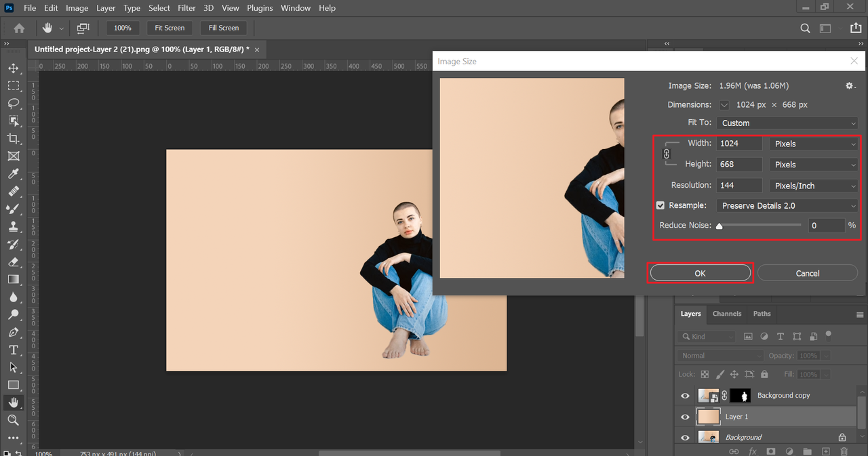Select the Zoom tool in toolbar

[13, 420]
